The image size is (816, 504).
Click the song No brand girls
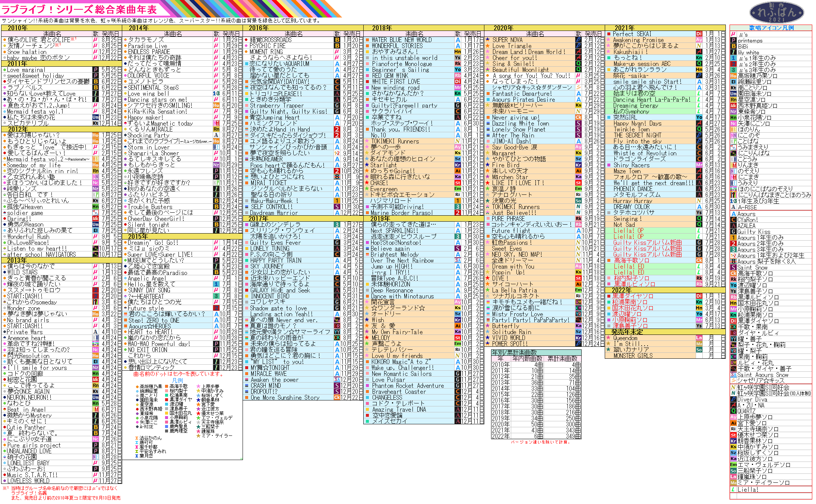[28, 320]
